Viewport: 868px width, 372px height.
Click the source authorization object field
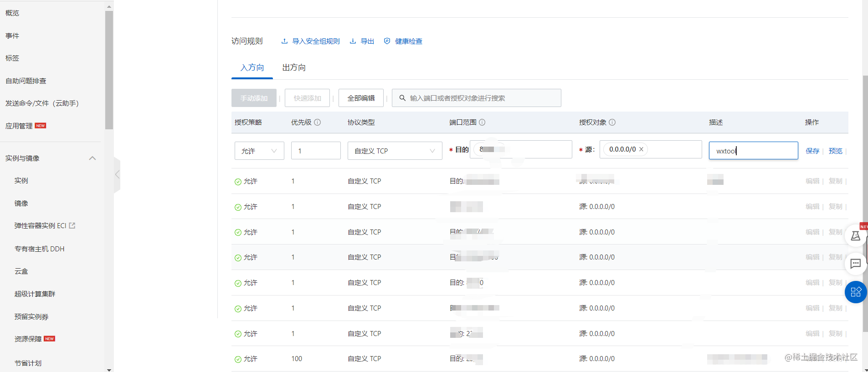[x=651, y=149]
